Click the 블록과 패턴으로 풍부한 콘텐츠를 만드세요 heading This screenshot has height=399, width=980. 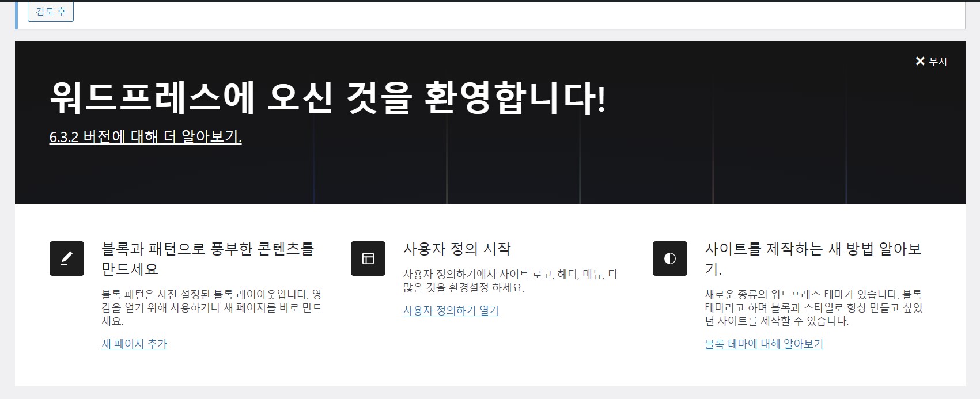pos(208,259)
